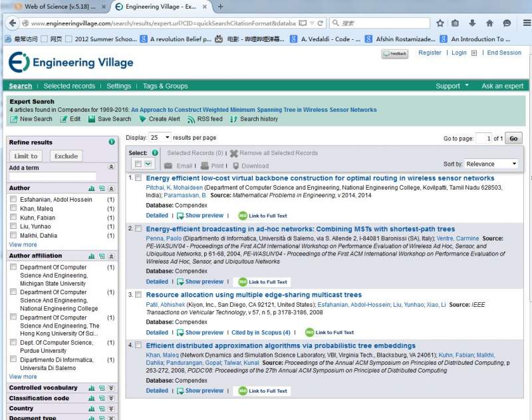Open Selected records menu item
Image resolution: width=532 pixels, height=420 pixels.
click(69, 86)
